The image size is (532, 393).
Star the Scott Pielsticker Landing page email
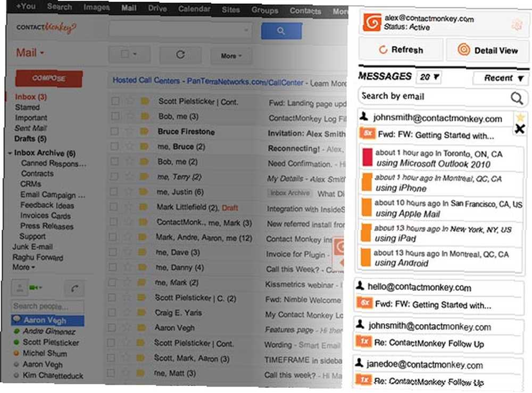pyautogui.click(x=130, y=101)
